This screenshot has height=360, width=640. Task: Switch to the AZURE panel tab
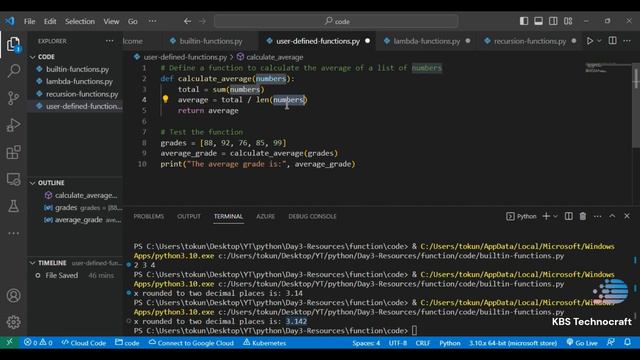coord(265,216)
